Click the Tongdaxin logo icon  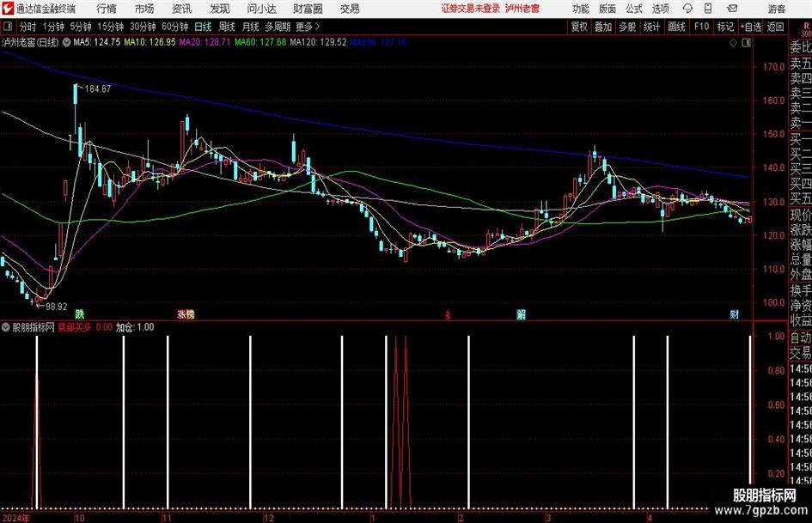tap(7, 9)
